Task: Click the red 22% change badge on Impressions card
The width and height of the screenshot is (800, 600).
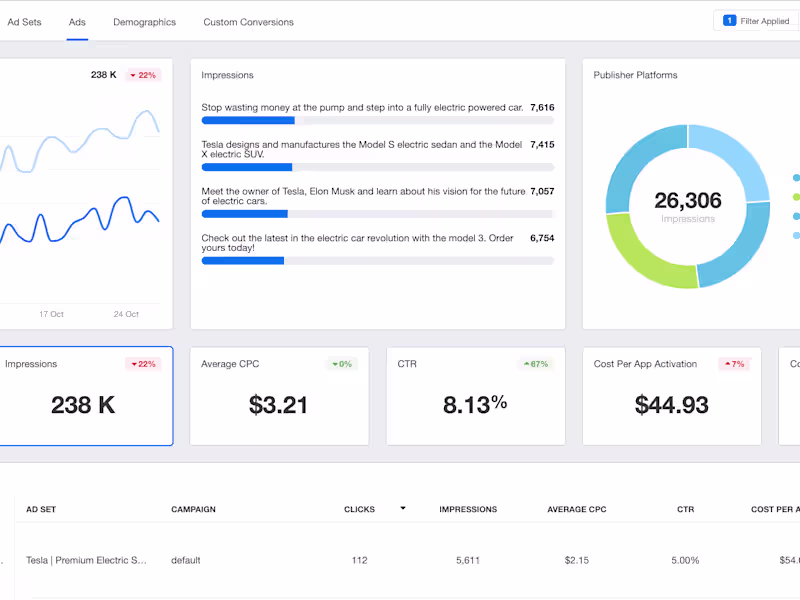Action: pyautogui.click(x=143, y=363)
